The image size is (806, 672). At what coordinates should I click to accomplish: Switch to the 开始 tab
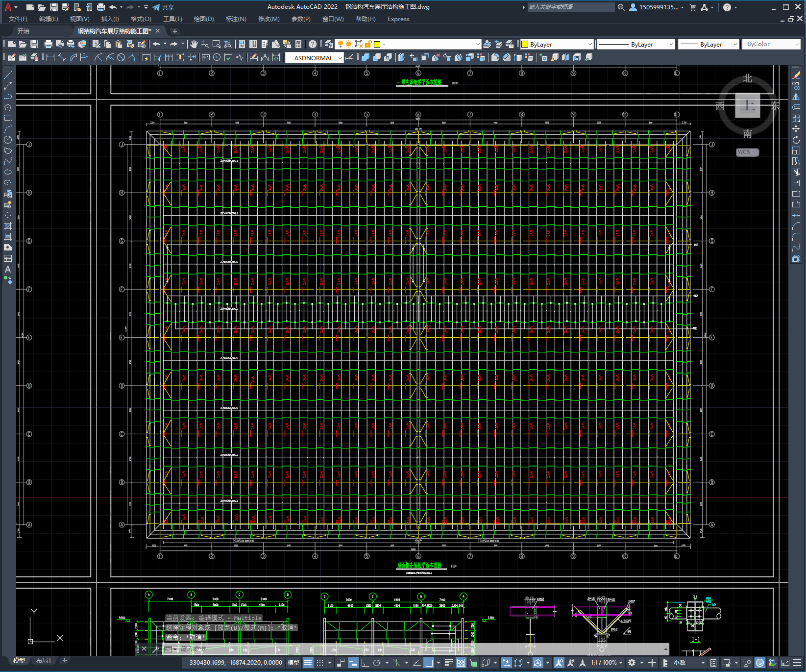pos(23,31)
